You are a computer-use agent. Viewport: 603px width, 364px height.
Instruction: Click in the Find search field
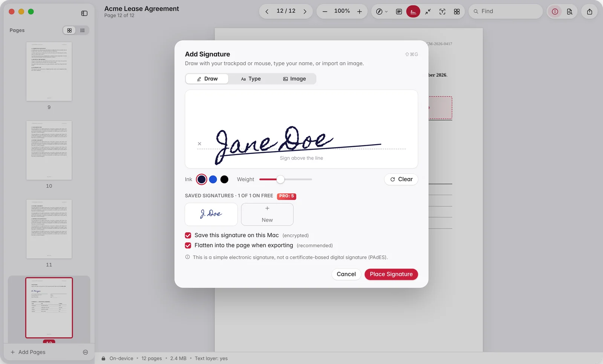point(505,12)
